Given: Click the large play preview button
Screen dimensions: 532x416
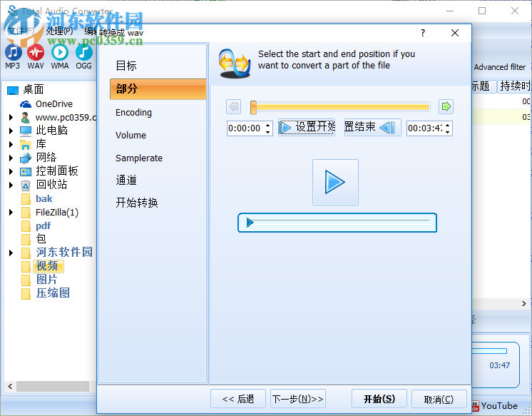Looking at the screenshot, I should (335, 183).
